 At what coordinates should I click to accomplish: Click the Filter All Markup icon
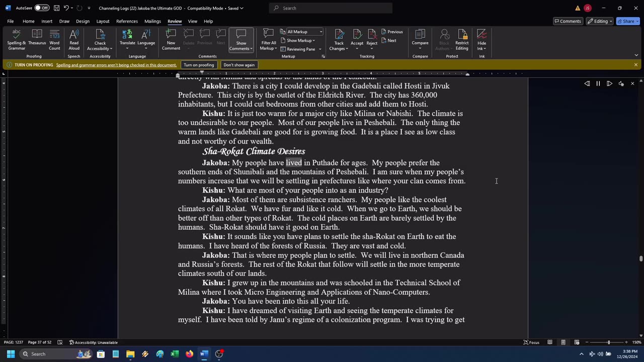pyautogui.click(x=268, y=34)
